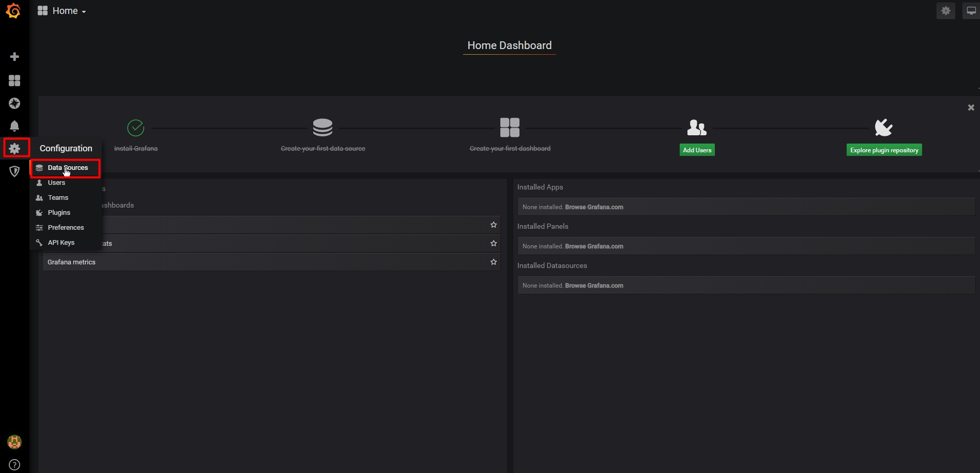Select Plugins in Configuration menu

point(65,213)
